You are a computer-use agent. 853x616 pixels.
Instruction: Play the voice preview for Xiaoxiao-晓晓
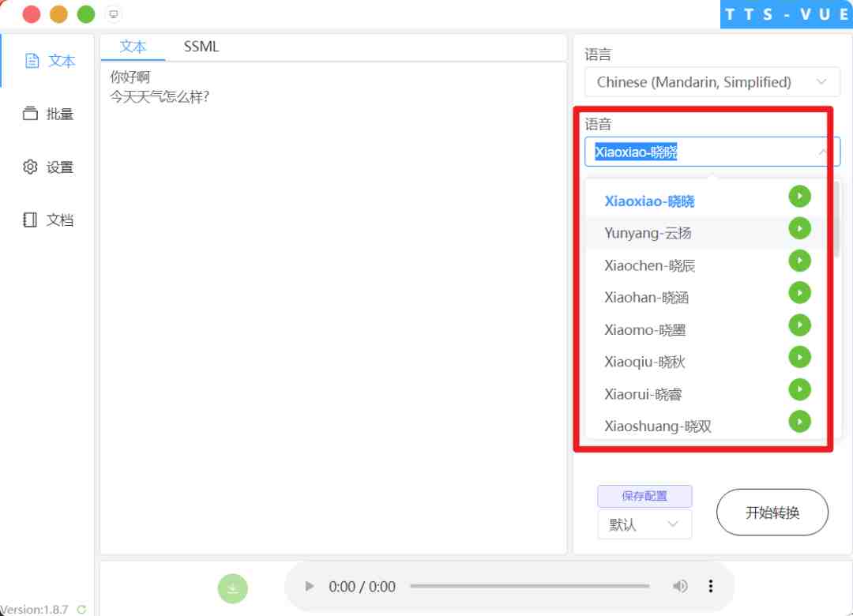pyautogui.click(x=799, y=196)
